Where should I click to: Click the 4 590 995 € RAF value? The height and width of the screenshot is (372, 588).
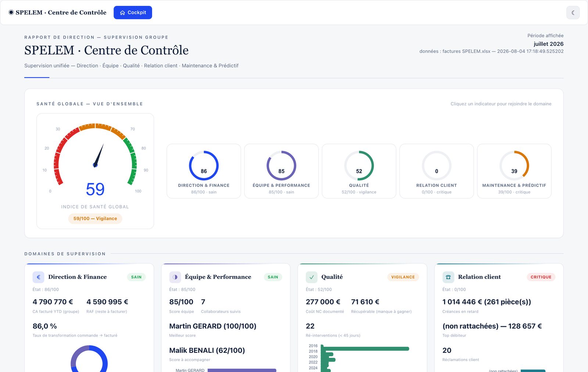[x=107, y=302]
